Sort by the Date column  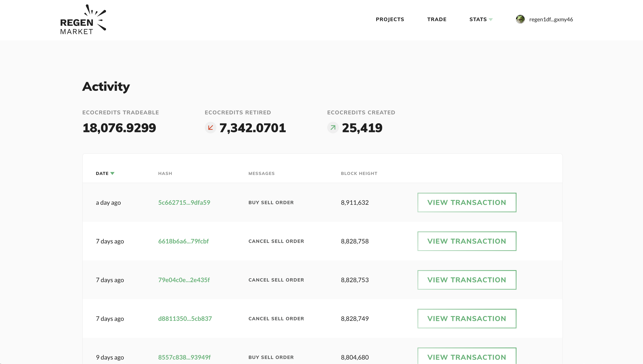point(105,173)
